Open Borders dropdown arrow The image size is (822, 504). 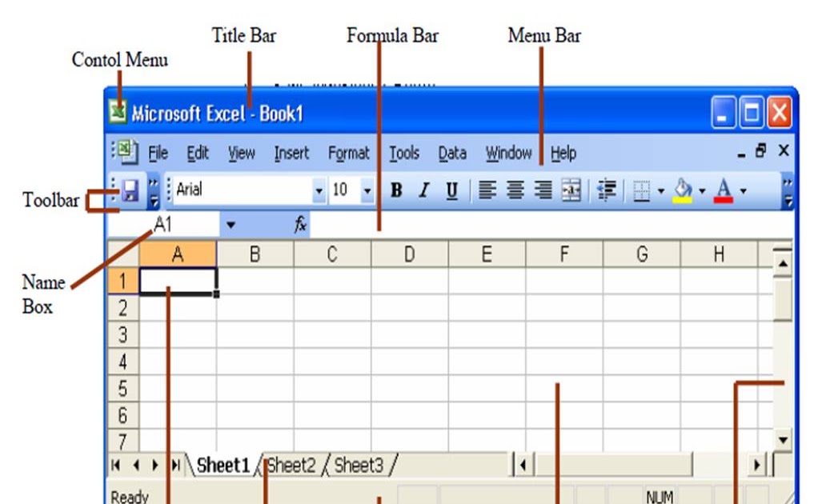point(660,190)
